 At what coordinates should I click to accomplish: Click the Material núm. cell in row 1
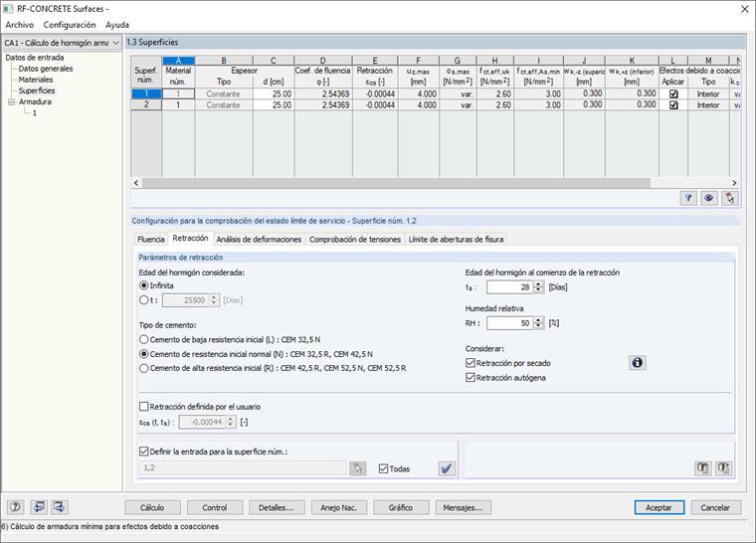[x=178, y=94]
